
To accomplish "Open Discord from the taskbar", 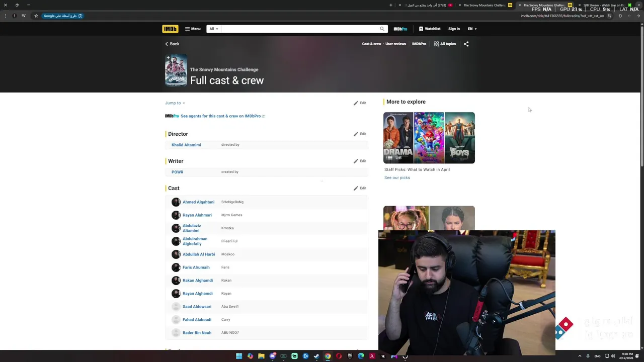I will (x=272, y=356).
